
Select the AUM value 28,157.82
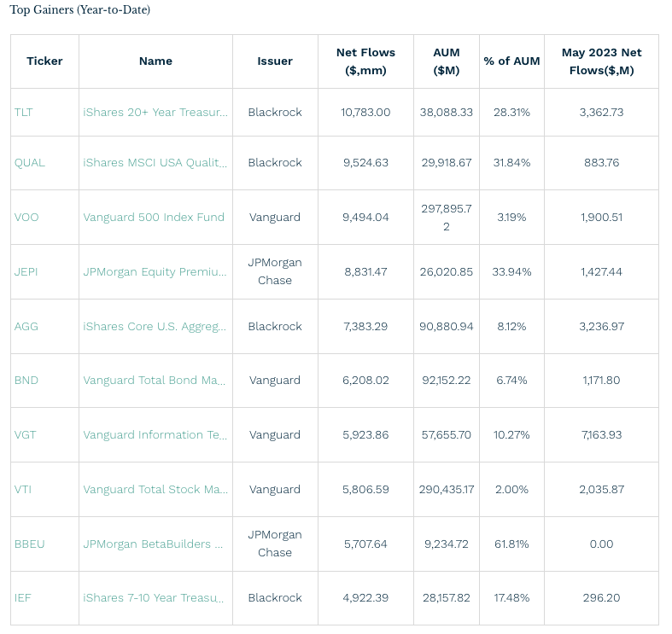[446, 598]
